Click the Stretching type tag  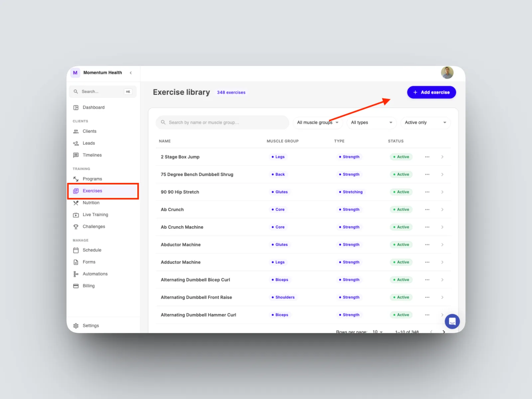tap(351, 192)
